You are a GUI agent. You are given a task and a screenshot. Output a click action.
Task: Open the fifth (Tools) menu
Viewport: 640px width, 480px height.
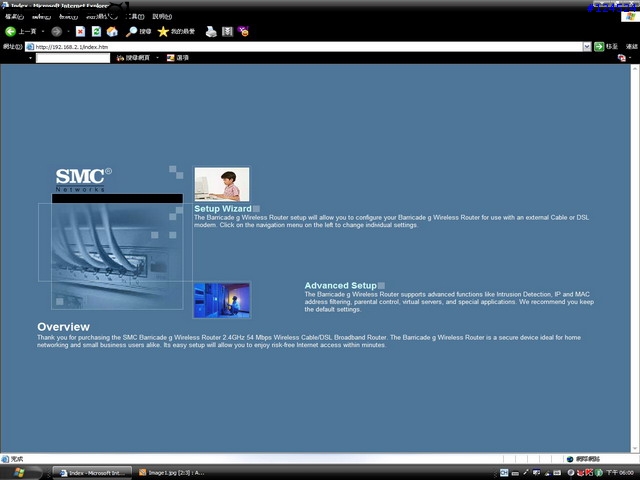click(x=135, y=17)
